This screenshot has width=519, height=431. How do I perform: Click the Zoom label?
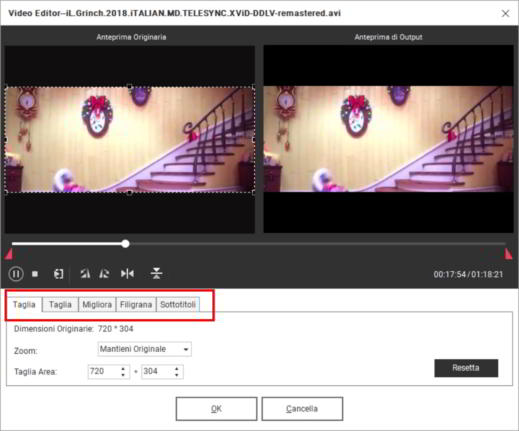[26, 351]
